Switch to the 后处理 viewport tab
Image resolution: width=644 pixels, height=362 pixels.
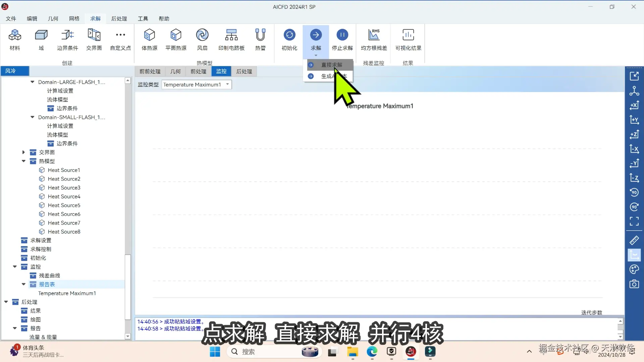244,71
